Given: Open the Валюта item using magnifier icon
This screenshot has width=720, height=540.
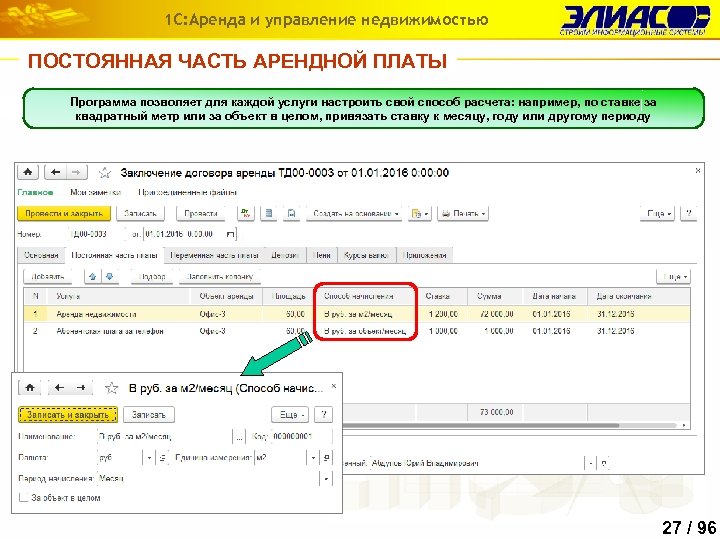Looking at the screenshot, I should point(162,458).
